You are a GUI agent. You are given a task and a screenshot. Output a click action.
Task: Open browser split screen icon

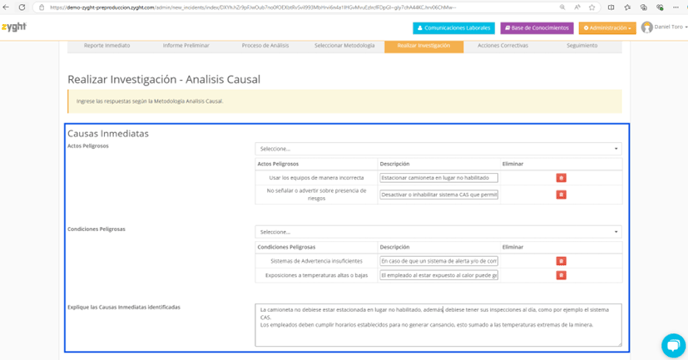[611, 7]
